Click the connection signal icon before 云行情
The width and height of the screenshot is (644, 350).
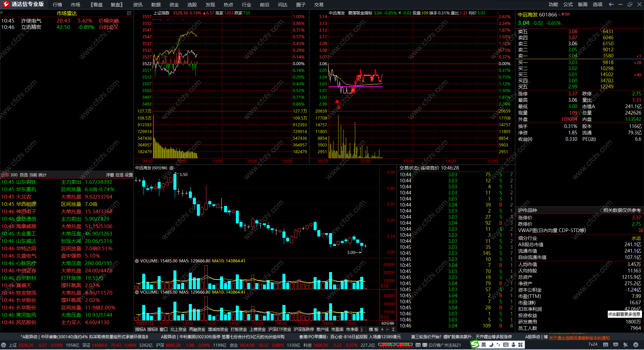click(418, 345)
